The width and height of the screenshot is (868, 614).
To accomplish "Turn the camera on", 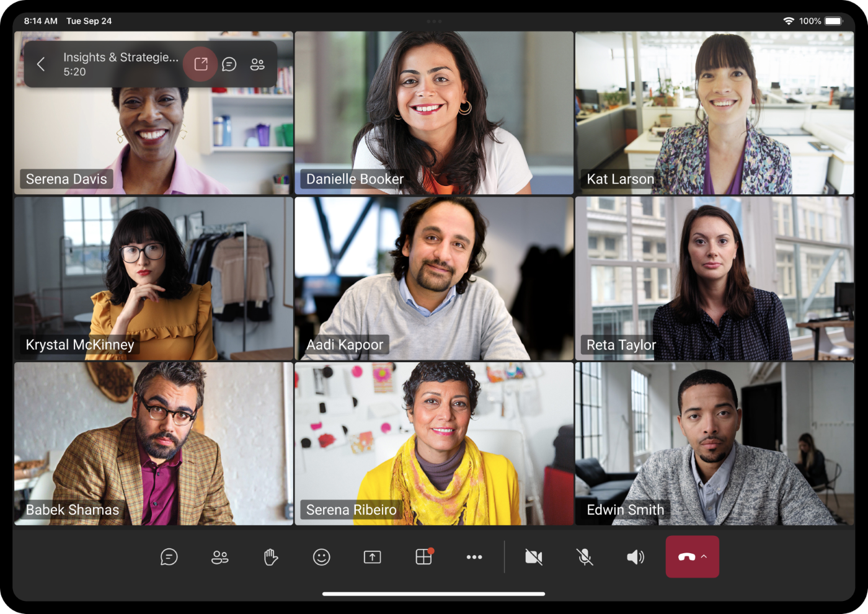I will [534, 557].
